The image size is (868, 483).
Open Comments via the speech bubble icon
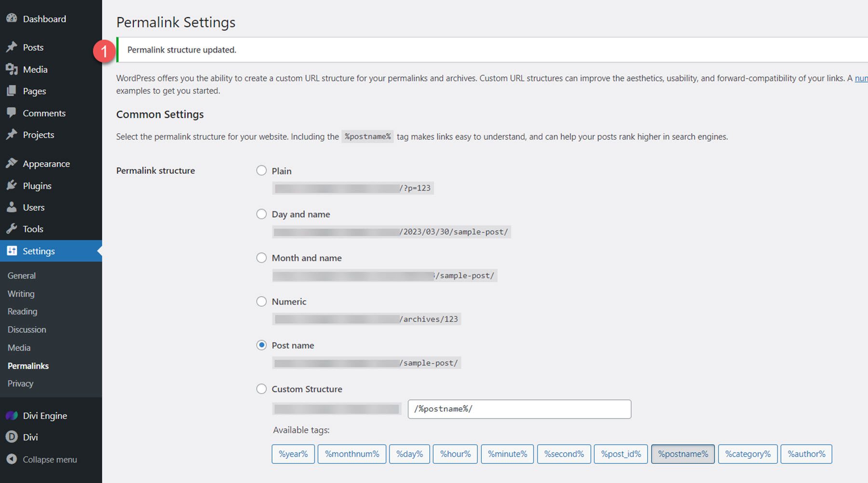pyautogui.click(x=12, y=113)
